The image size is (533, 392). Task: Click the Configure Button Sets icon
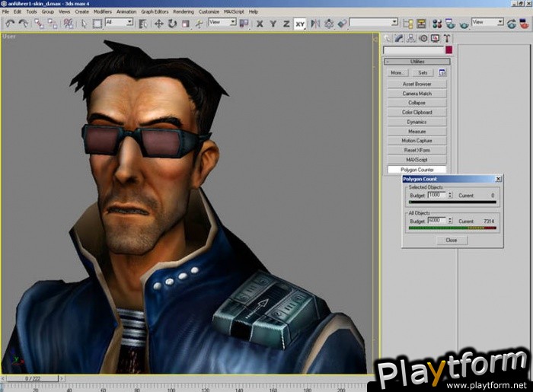[442, 72]
